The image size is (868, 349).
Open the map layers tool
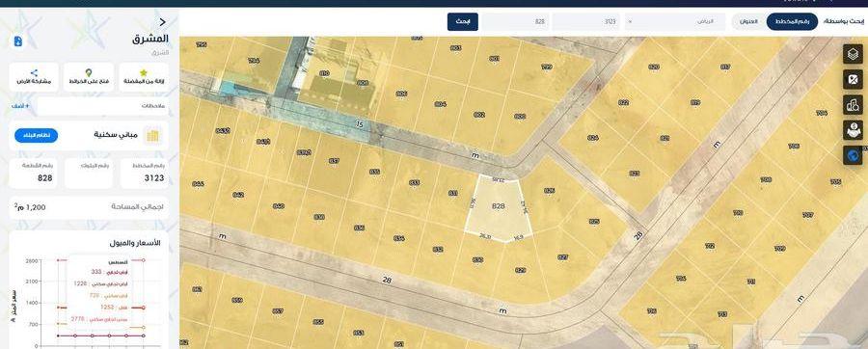(x=853, y=54)
